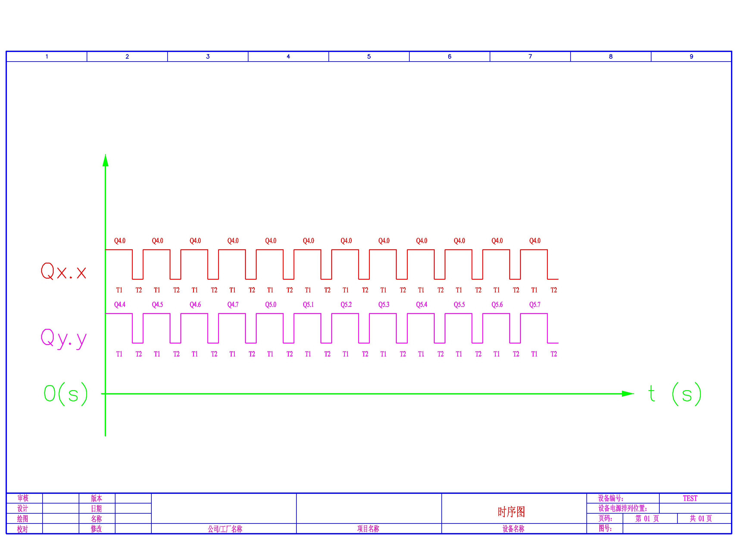This screenshot has width=756, height=535.
Task: Click the Q5.0 pulse label
Action: pyautogui.click(x=271, y=304)
